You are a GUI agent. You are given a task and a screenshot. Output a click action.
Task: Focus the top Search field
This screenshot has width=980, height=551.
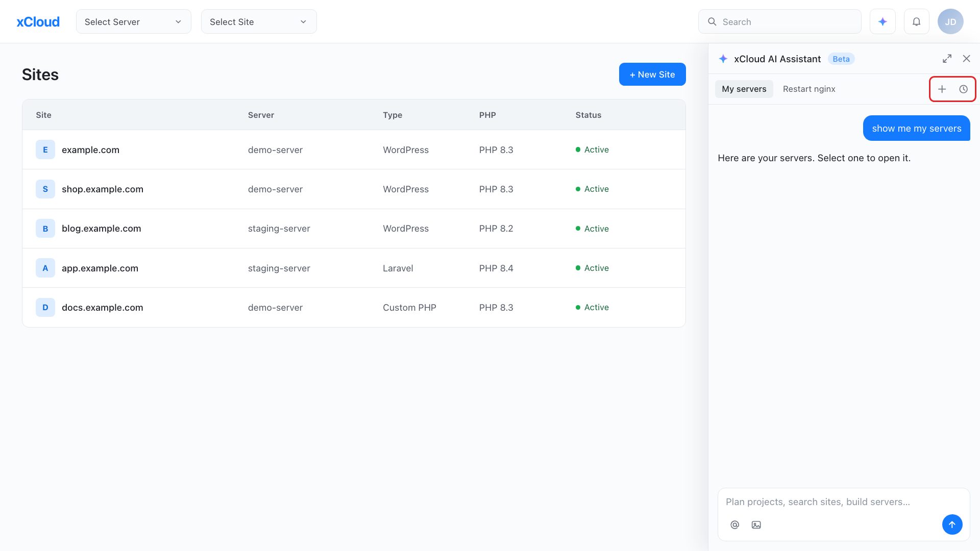(x=779, y=21)
